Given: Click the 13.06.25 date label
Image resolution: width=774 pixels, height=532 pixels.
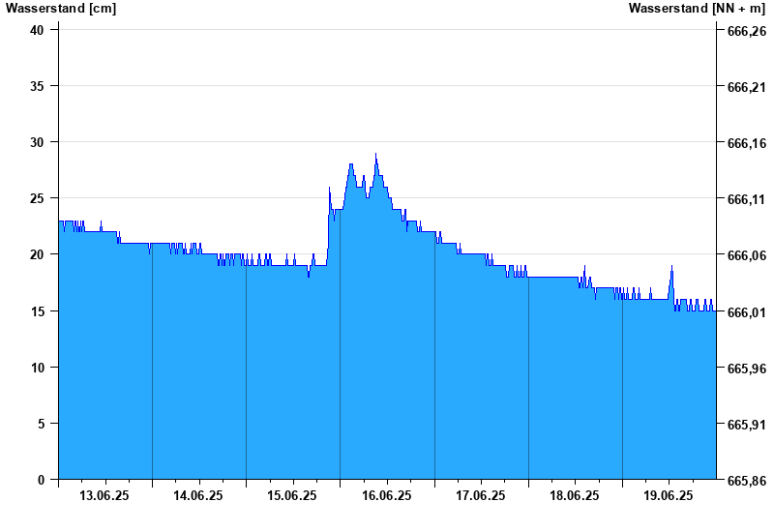Looking at the screenshot, I should (104, 495).
